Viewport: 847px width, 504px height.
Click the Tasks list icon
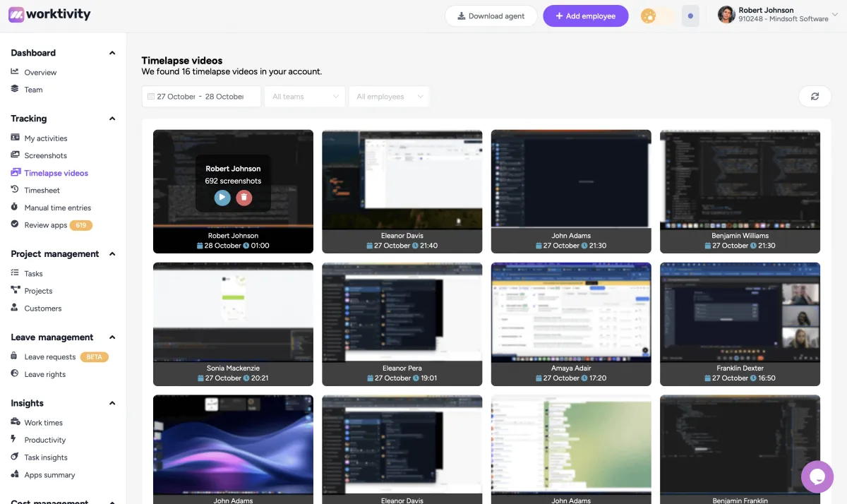coord(15,273)
